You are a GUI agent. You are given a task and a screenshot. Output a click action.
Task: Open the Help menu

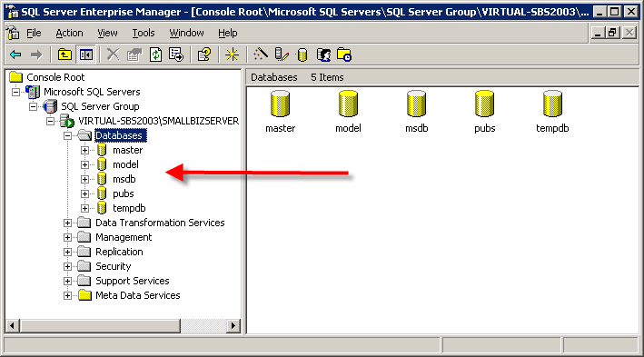coord(228,33)
